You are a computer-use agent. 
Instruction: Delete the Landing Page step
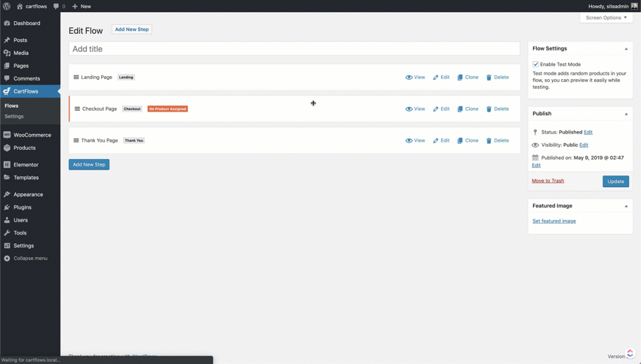pyautogui.click(x=498, y=77)
